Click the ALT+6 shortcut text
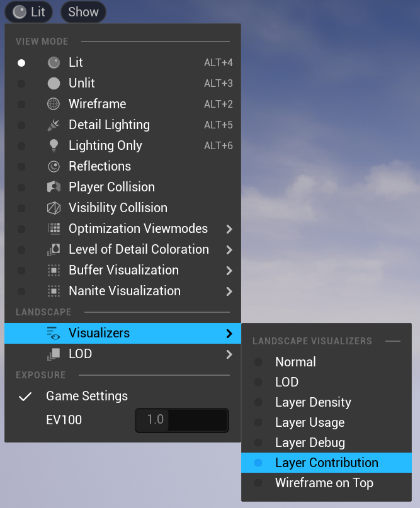The width and height of the screenshot is (420, 508). [x=219, y=146]
